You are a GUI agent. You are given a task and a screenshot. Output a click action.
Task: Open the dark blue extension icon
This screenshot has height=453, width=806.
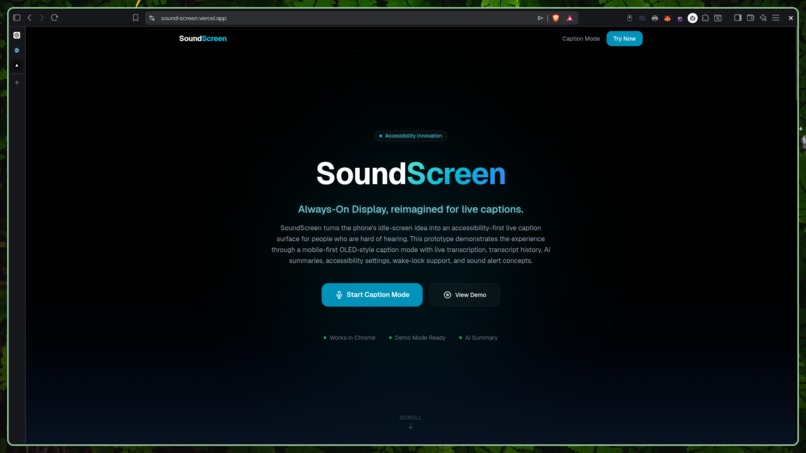click(x=642, y=19)
